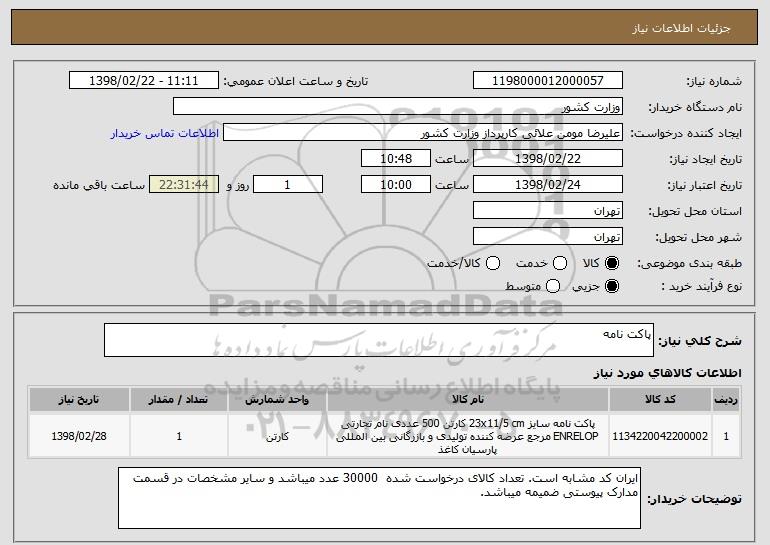The width and height of the screenshot is (770, 545).
Task: Select the کالا radio button
Action: tap(612, 263)
